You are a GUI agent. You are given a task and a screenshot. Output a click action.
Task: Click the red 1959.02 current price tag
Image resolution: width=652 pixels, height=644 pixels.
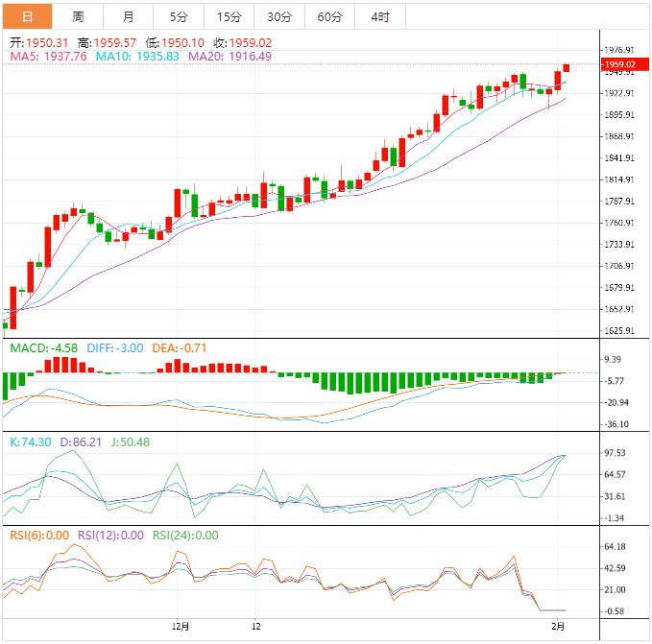click(x=617, y=64)
